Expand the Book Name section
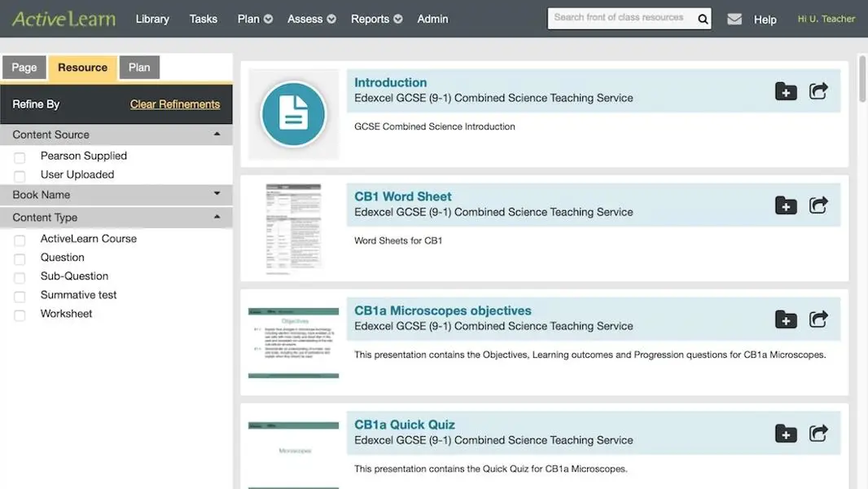 (116, 195)
